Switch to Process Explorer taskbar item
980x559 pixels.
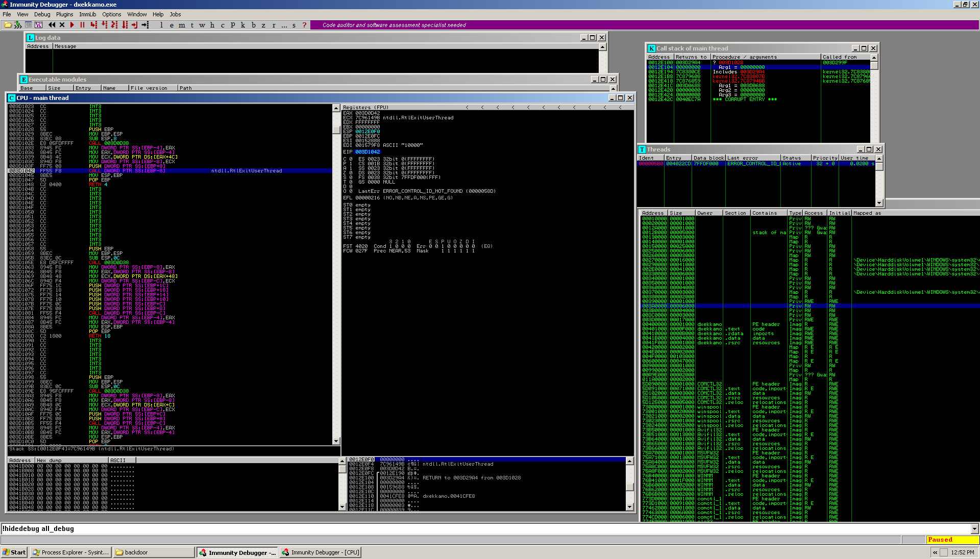tap(70, 552)
